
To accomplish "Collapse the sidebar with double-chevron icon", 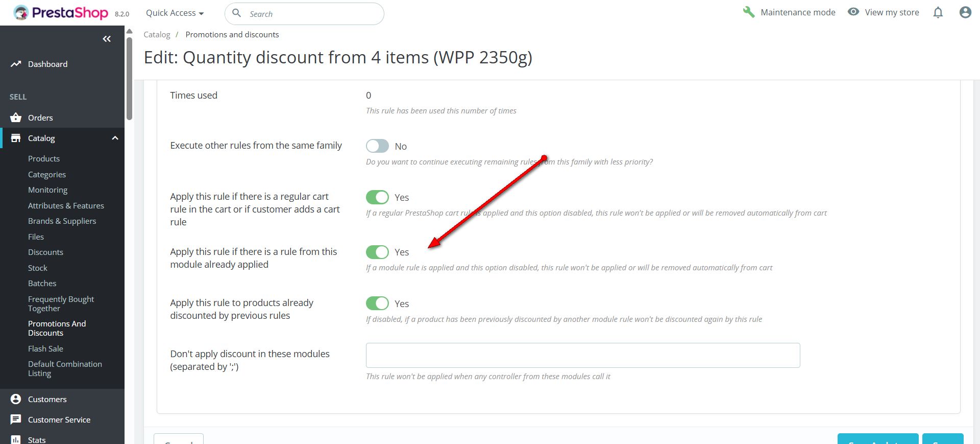I will pos(107,39).
